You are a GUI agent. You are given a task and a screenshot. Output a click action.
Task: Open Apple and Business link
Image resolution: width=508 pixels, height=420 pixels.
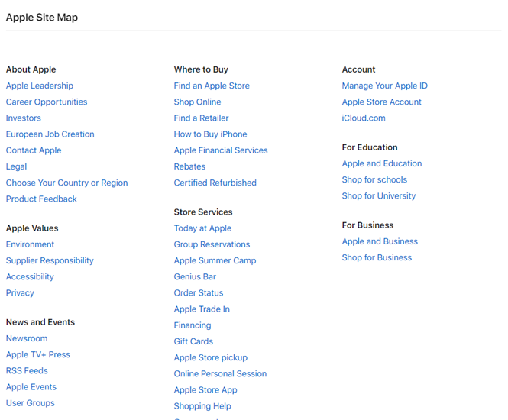380,241
